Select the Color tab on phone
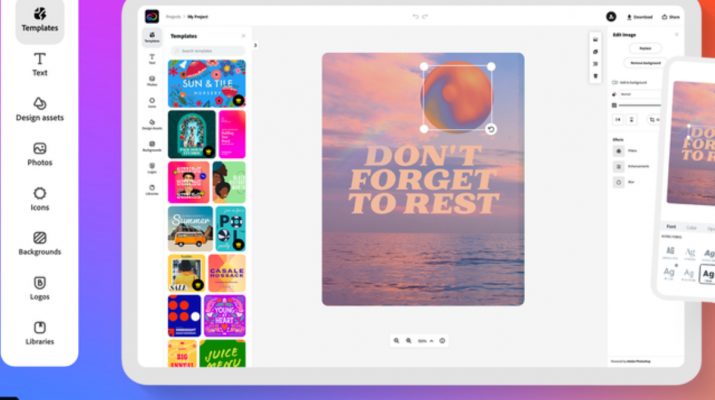715x400 pixels. click(692, 227)
